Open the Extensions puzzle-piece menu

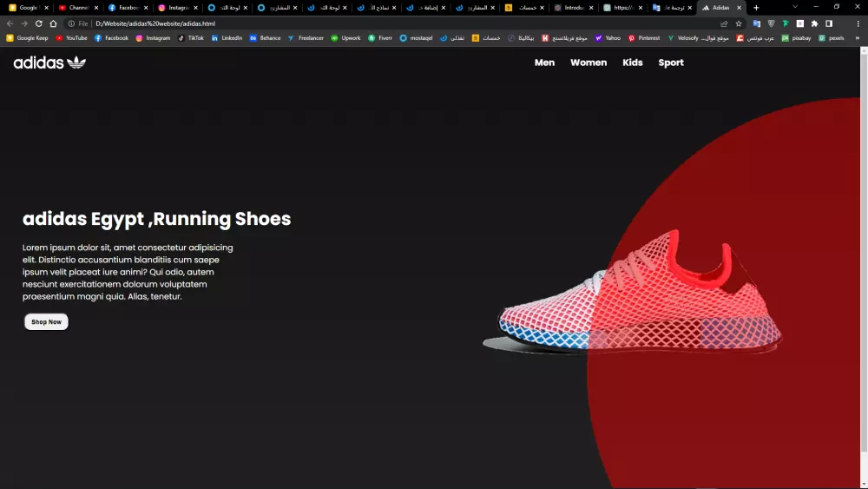(814, 23)
